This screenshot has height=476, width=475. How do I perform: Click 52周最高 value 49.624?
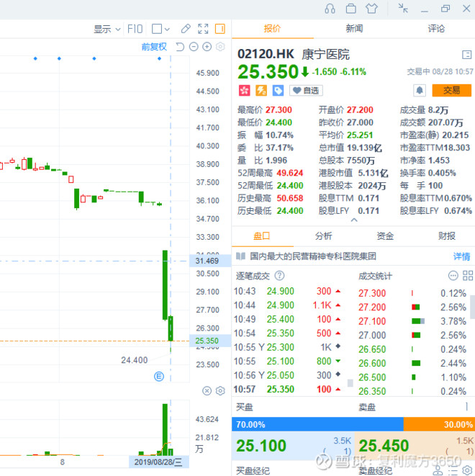[289, 173]
